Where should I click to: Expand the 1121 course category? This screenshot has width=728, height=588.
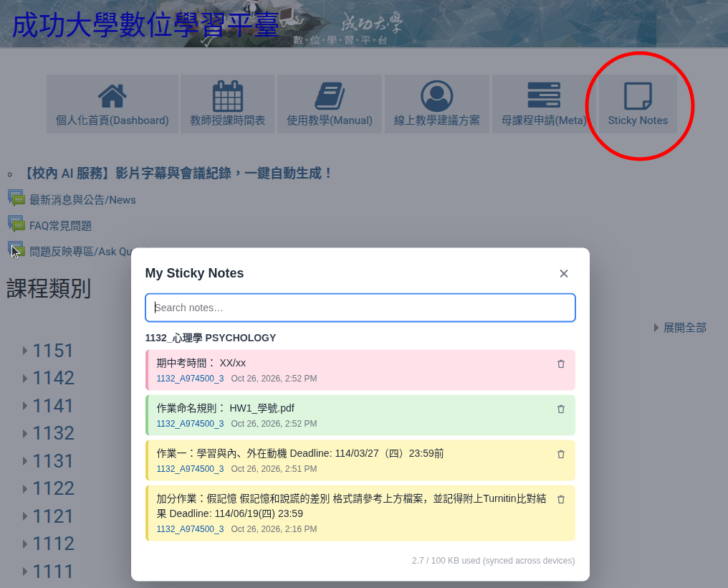point(25,516)
